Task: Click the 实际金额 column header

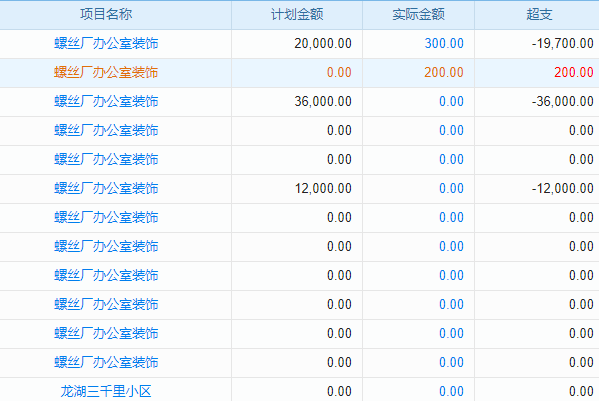Action: pos(418,15)
